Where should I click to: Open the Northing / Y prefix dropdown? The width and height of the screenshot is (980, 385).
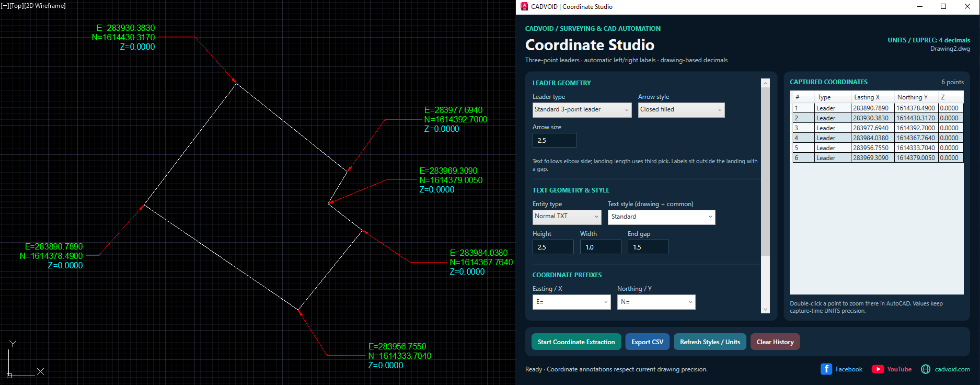pyautogui.click(x=656, y=302)
